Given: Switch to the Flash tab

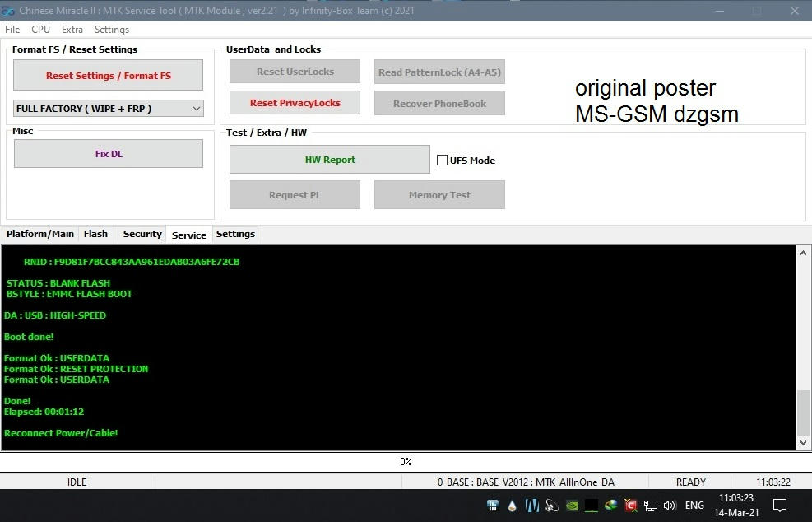Looking at the screenshot, I should point(96,234).
